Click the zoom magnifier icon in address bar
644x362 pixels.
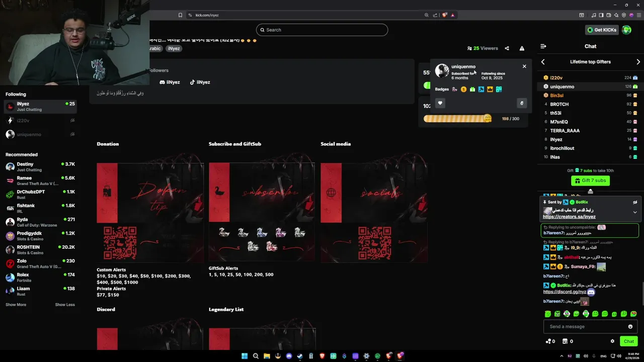tap(427, 15)
